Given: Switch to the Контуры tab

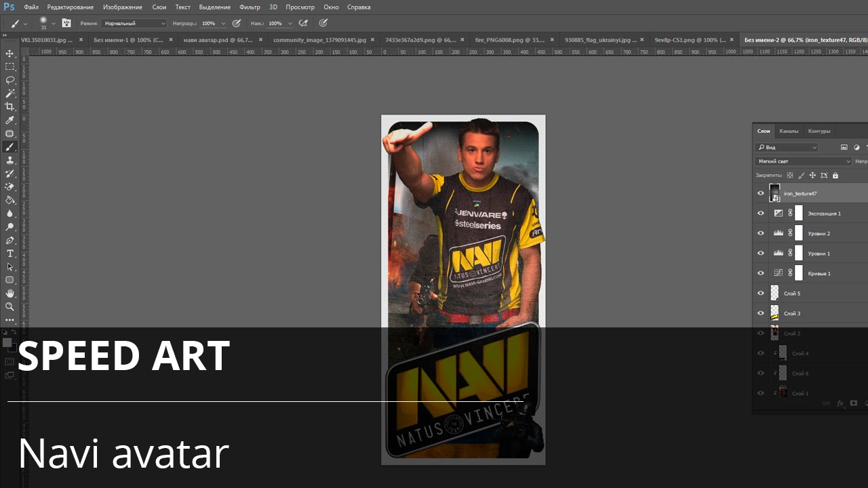Looking at the screenshot, I should pyautogui.click(x=819, y=131).
